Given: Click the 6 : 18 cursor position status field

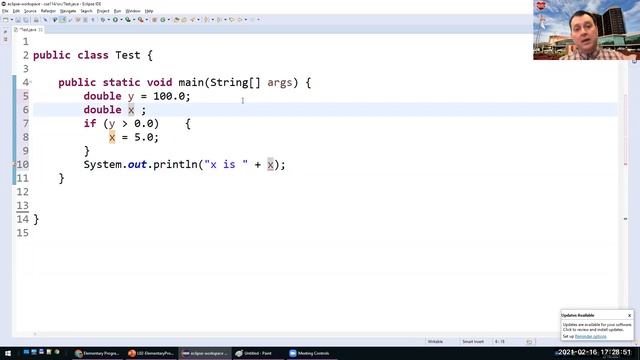Looking at the screenshot, I should pos(500,342).
